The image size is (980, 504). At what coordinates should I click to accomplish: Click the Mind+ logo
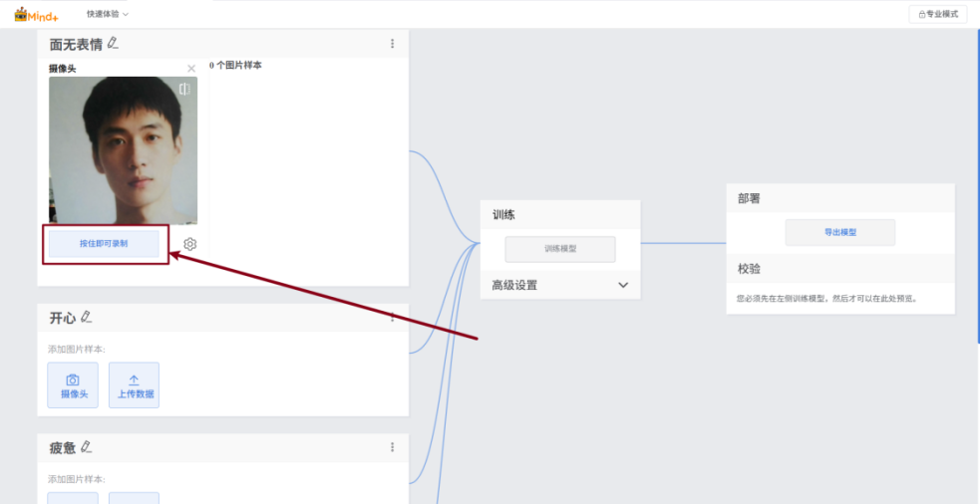coord(36,14)
